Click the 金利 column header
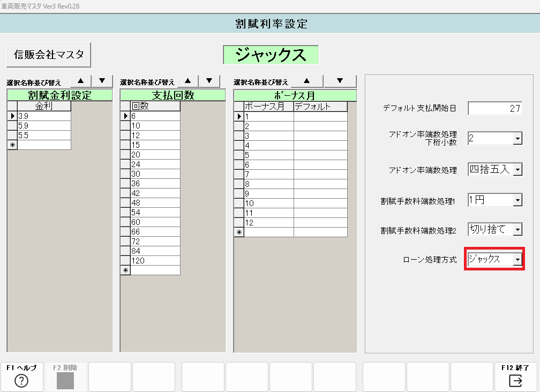This screenshot has height=392, width=540. [x=44, y=106]
